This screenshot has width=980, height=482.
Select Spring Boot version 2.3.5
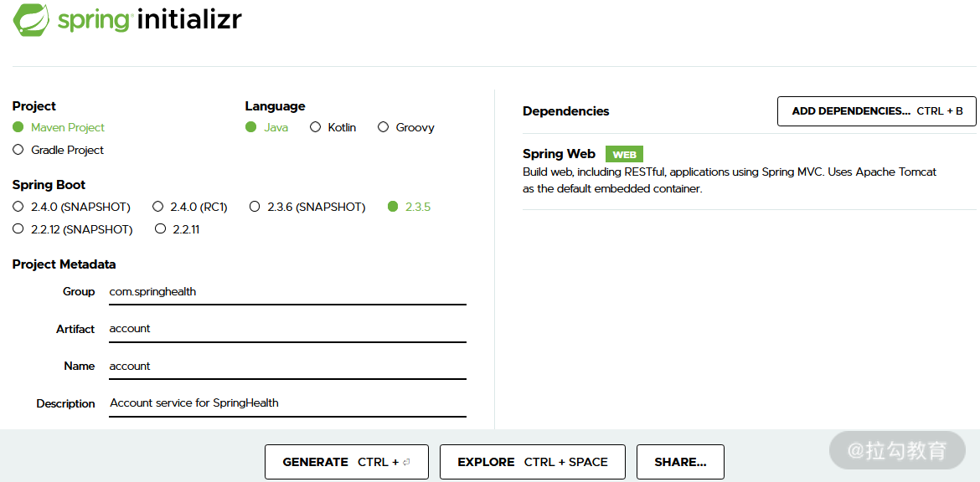click(393, 207)
